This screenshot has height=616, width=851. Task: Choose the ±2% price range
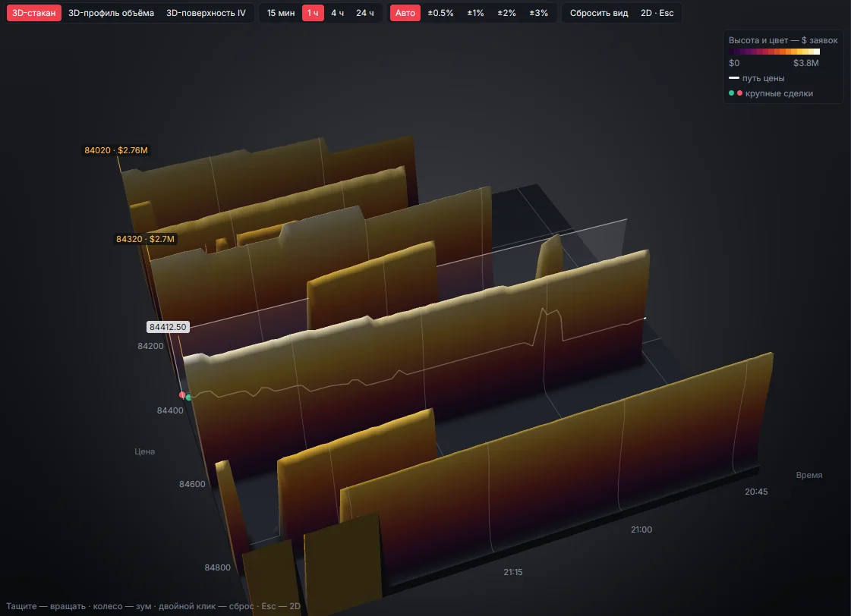[x=506, y=13]
